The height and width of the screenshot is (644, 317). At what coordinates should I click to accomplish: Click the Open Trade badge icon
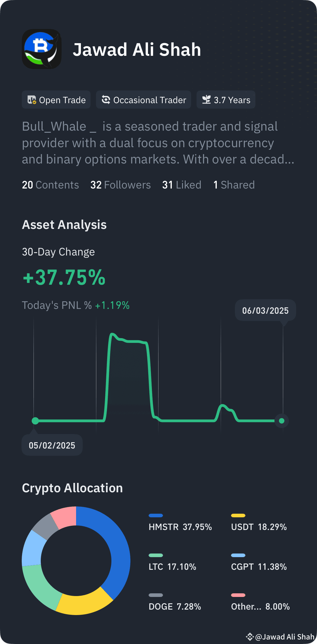tap(32, 100)
